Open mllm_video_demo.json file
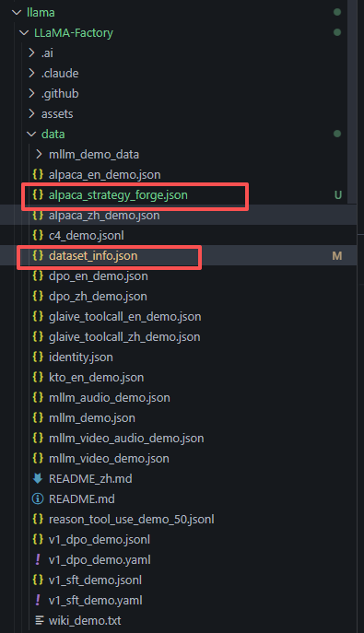Image resolution: width=364 pixels, height=633 pixels. pos(109,459)
